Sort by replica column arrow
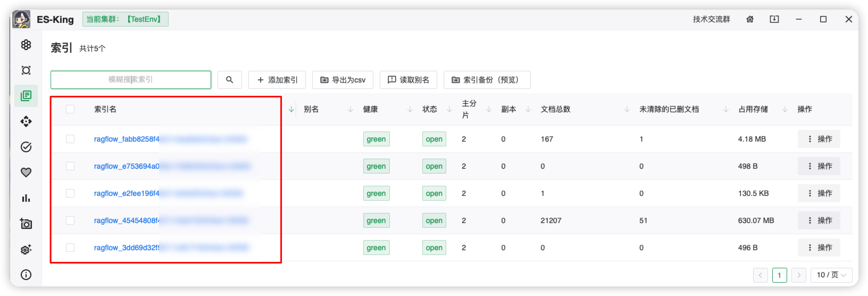This screenshot has height=296, width=868. coord(528,109)
